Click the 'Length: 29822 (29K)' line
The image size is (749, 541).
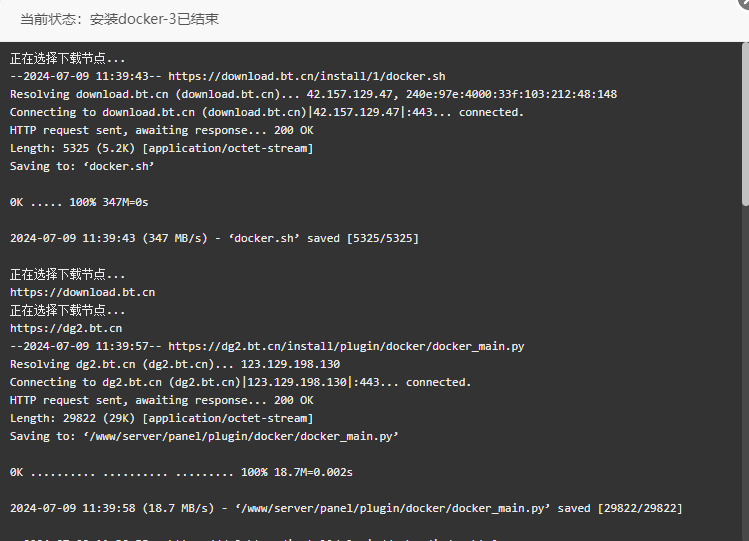coord(161,418)
